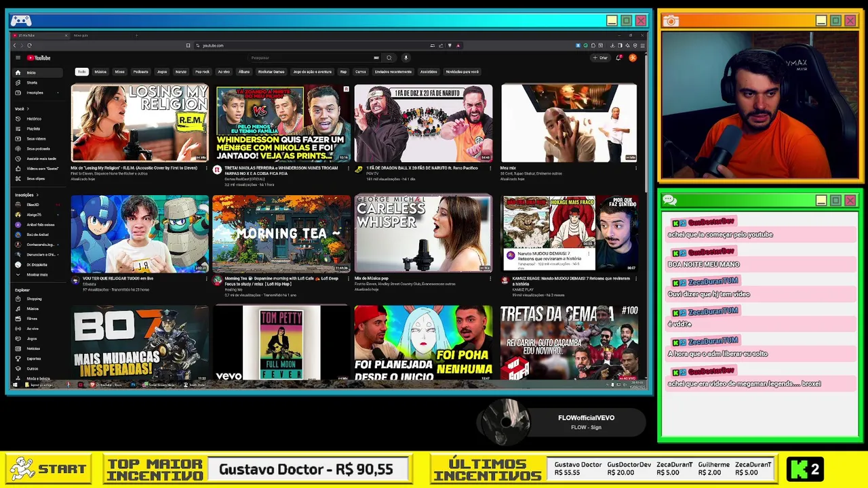
Task: Open George Michael Careless Whisper thumbnail
Action: [423, 234]
